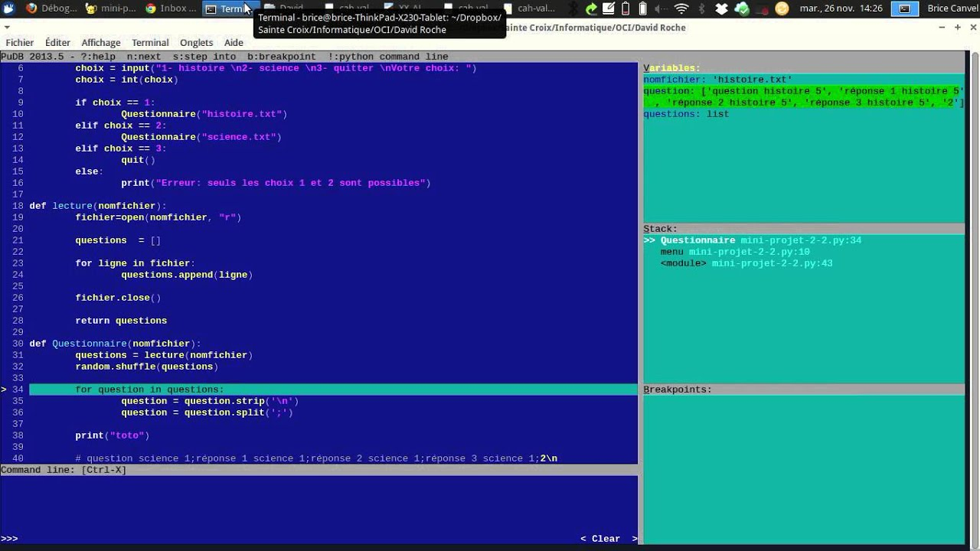Click the volume speaker icon
Screen dimensions: 980x551
(661, 9)
